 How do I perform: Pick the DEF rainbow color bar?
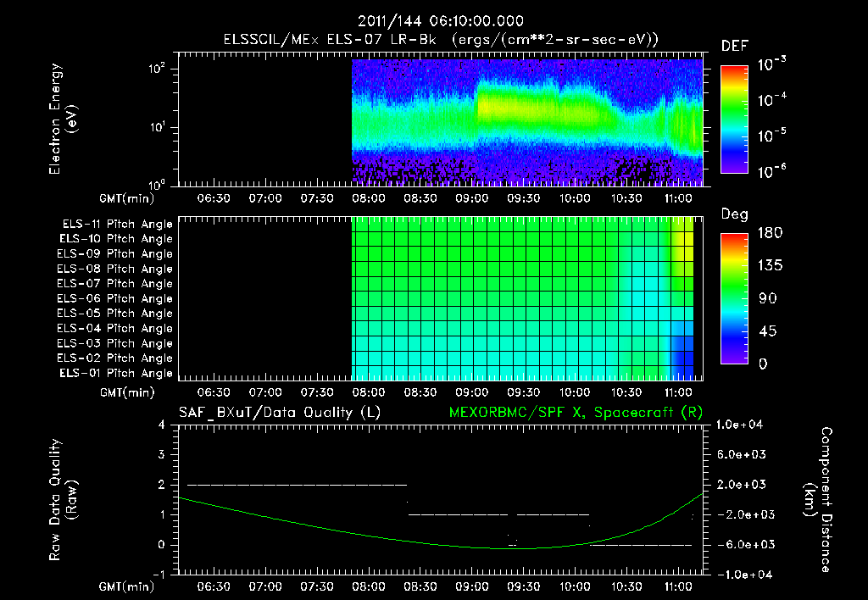coord(734,119)
